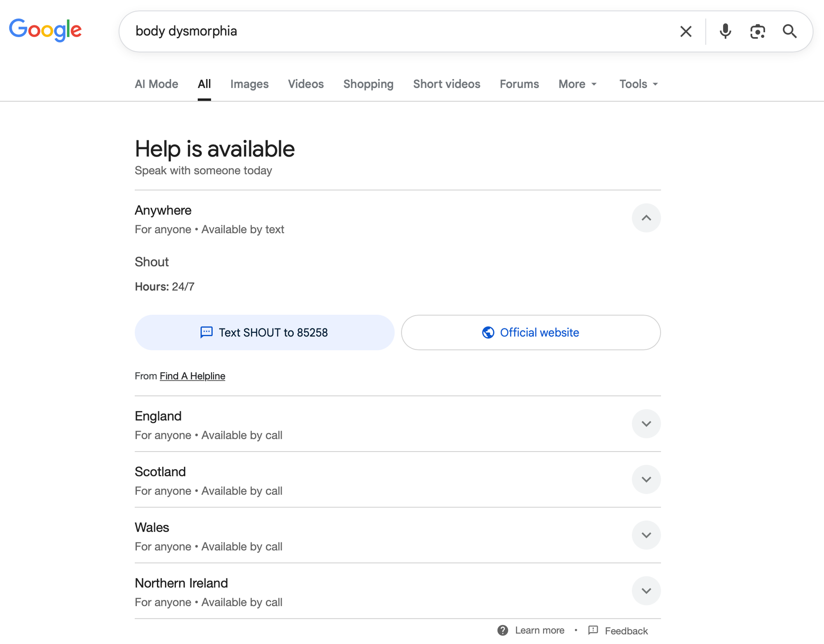Switch to the Images tab
The height and width of the screenshot is (644, 824).
(249, 84)
